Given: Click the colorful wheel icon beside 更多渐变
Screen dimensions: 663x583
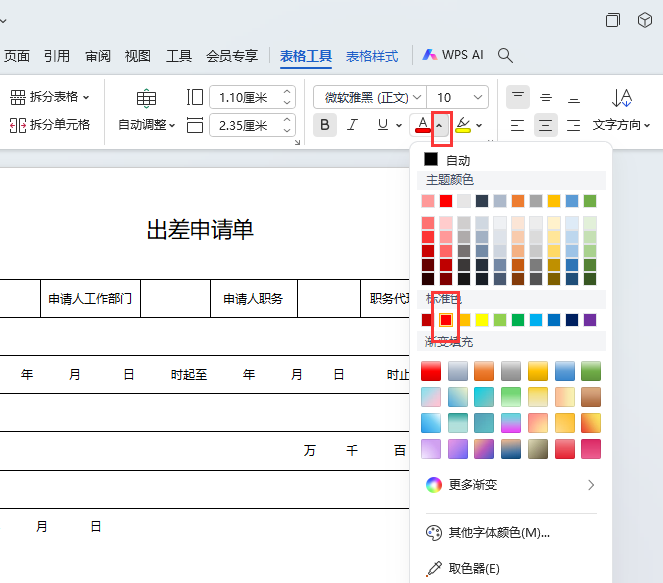Looking at the screenshot, I should 433,485.
